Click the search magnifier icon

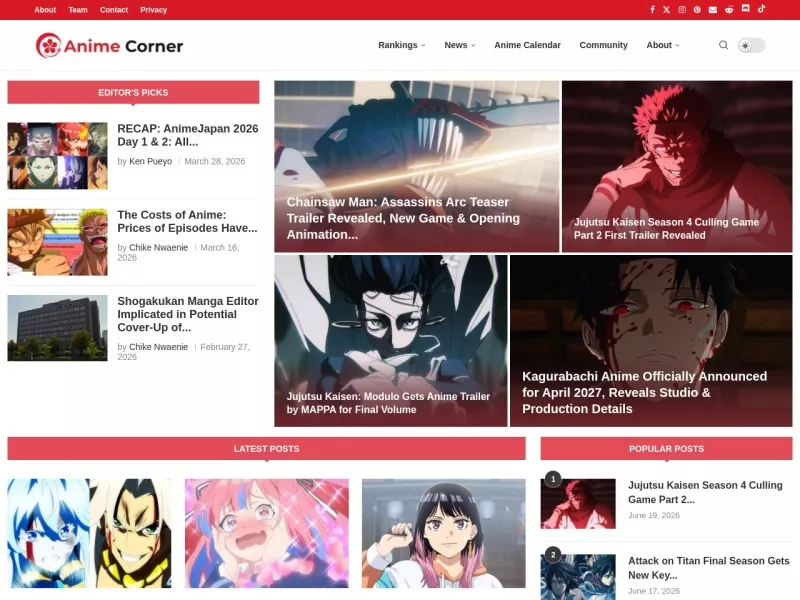click(723, 45)
